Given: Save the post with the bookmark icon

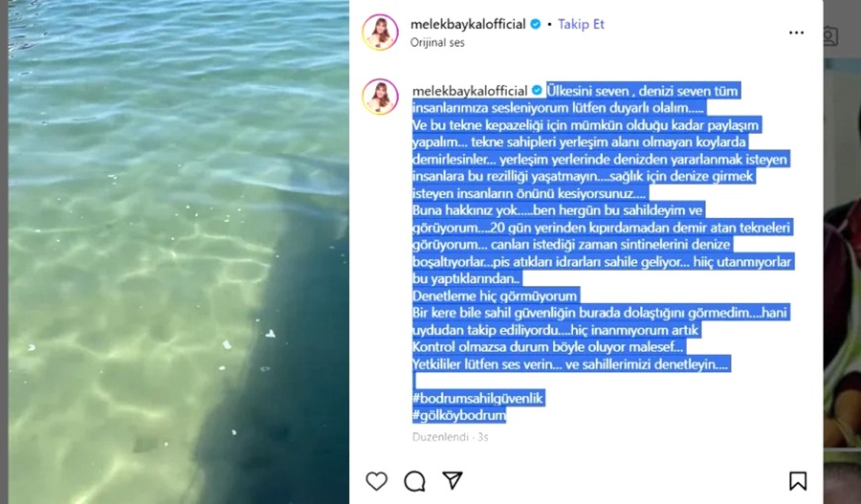Looking at the screenshot, I should pos(798,481).
